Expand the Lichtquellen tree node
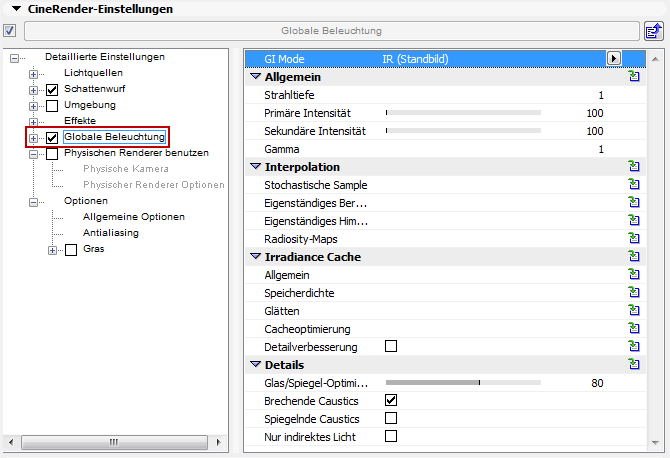This screenshot has width=670, height=458. pyautogui.click(x=33, y=74)
